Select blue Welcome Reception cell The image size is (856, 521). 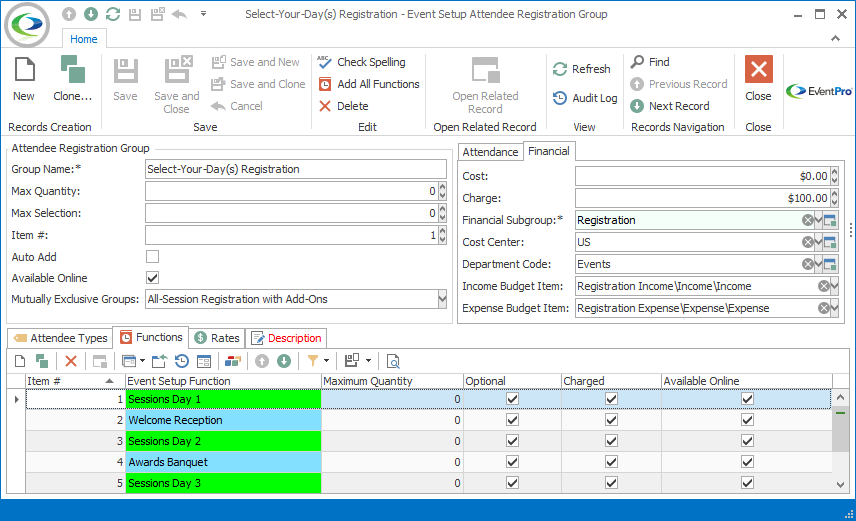[223, 420]
